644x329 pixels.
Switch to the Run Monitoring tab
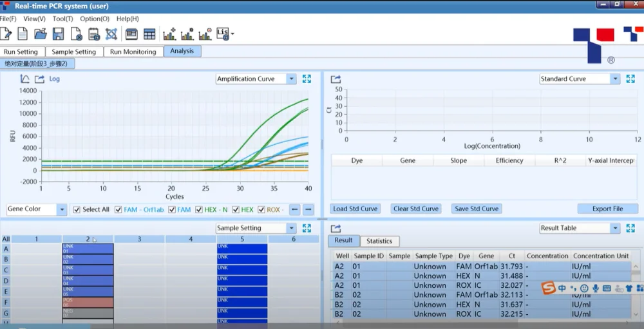[133, 52]
